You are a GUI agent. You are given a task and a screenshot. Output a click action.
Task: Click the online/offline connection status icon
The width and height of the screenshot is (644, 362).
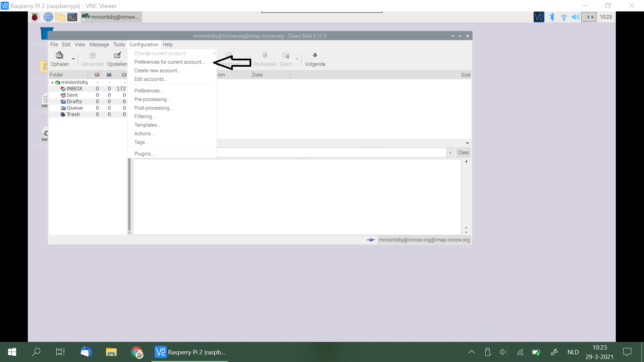point(371,240)
